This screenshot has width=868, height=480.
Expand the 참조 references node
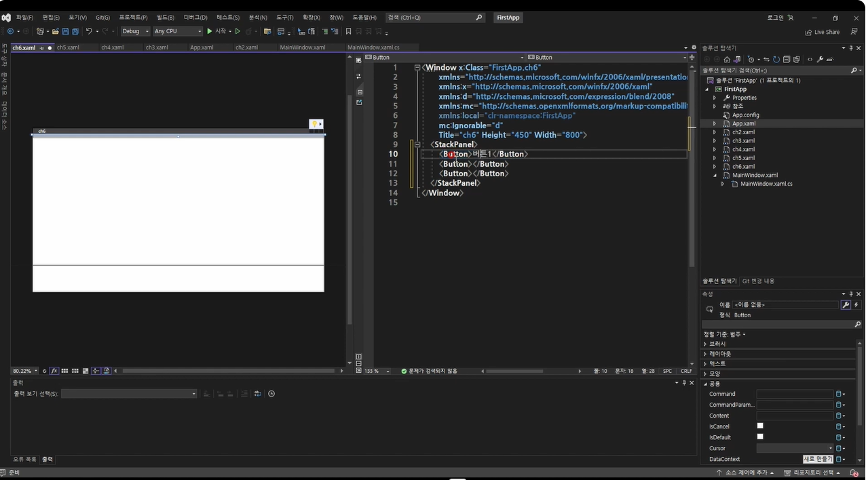coord(714,106)
